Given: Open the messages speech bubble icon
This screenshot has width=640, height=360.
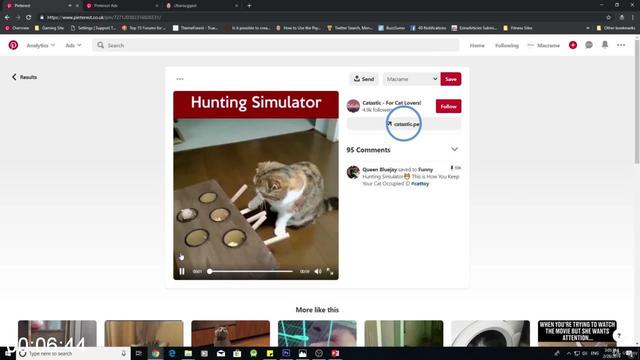Looking at the screenshot, I should pyautogui.click(x=589, y=45).
